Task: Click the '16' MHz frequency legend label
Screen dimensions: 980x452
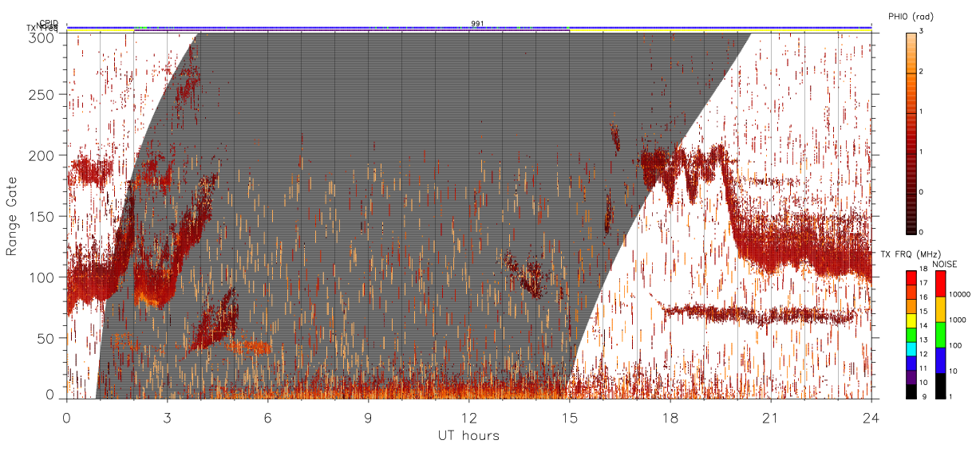Action: point(923,297)
